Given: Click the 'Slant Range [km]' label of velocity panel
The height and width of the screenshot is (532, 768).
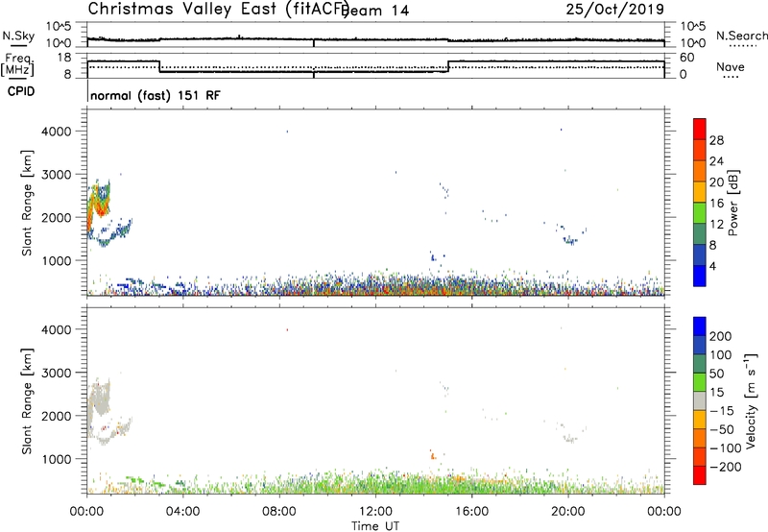Looking at the screenshot, I should click(27, 401).
